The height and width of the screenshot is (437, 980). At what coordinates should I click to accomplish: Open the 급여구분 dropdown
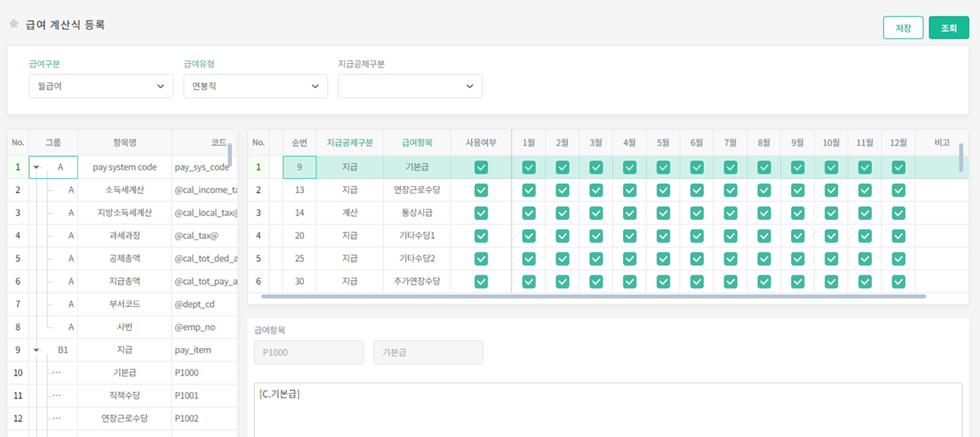(x=100, y=87)
